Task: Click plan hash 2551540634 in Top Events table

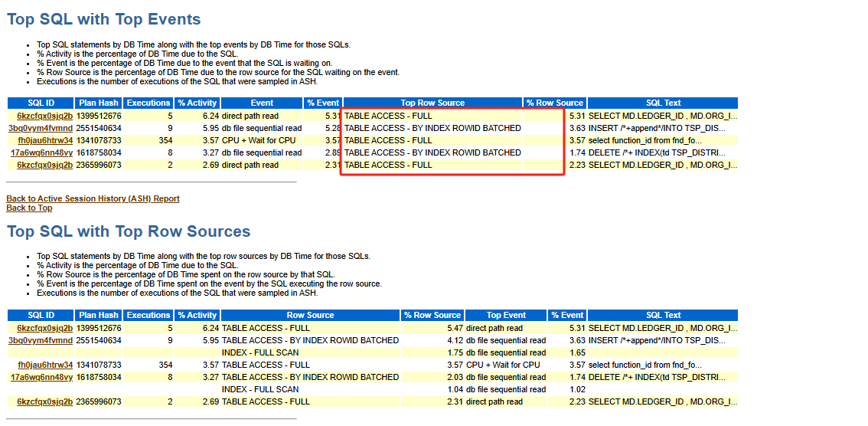Action: tap(99, 128)
